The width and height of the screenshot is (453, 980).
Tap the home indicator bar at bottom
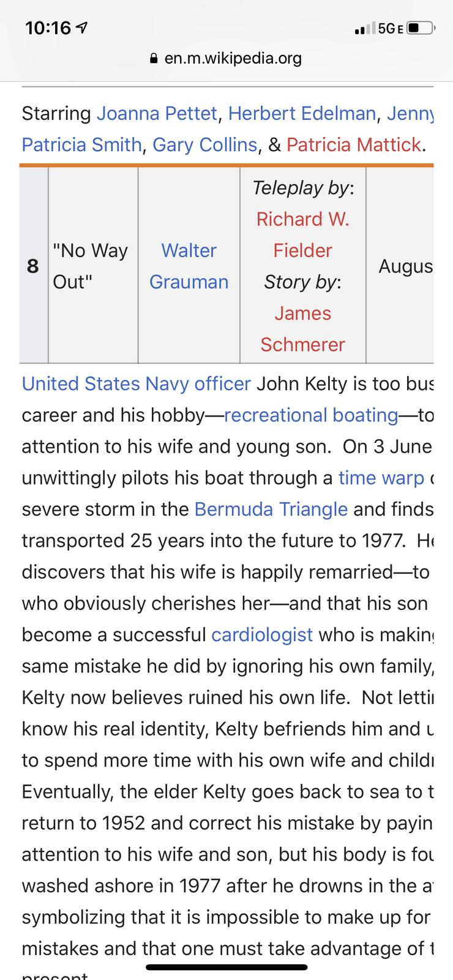tap(226, 967)
